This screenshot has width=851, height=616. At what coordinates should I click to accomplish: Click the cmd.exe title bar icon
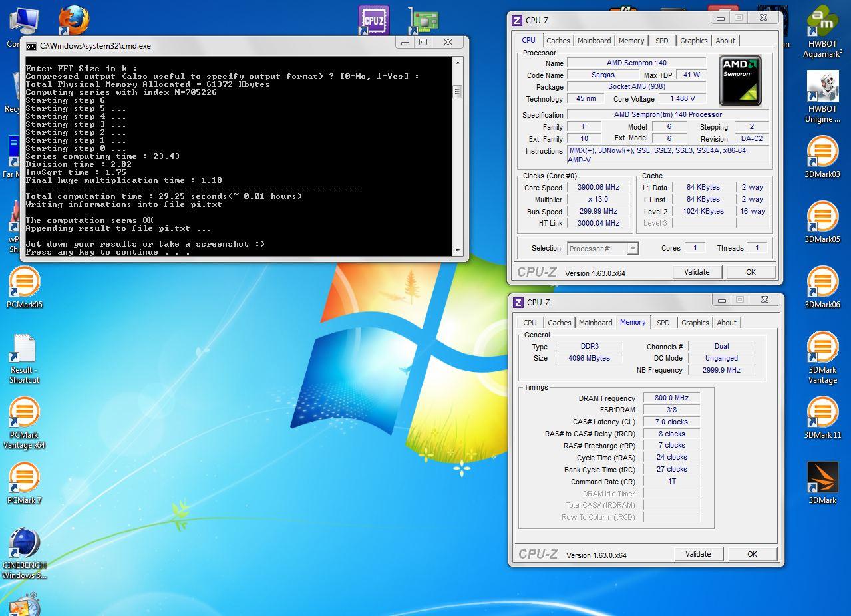tap(31, 46)
